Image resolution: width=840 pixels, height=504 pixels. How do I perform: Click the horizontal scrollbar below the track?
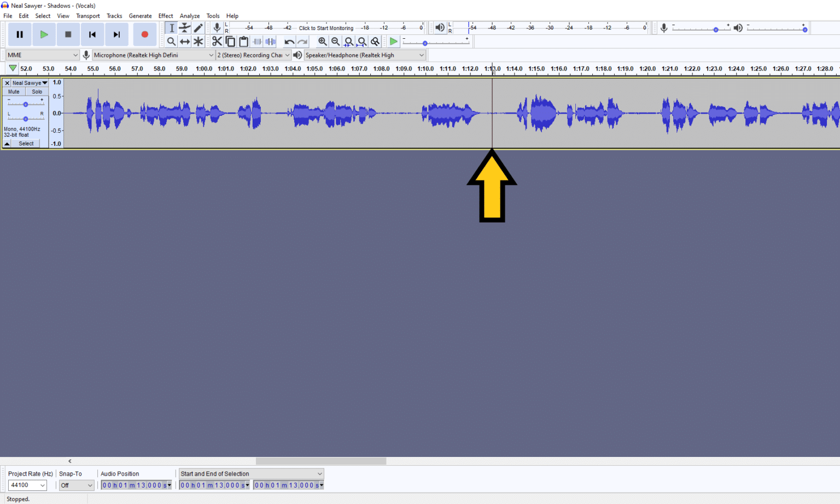321,461
